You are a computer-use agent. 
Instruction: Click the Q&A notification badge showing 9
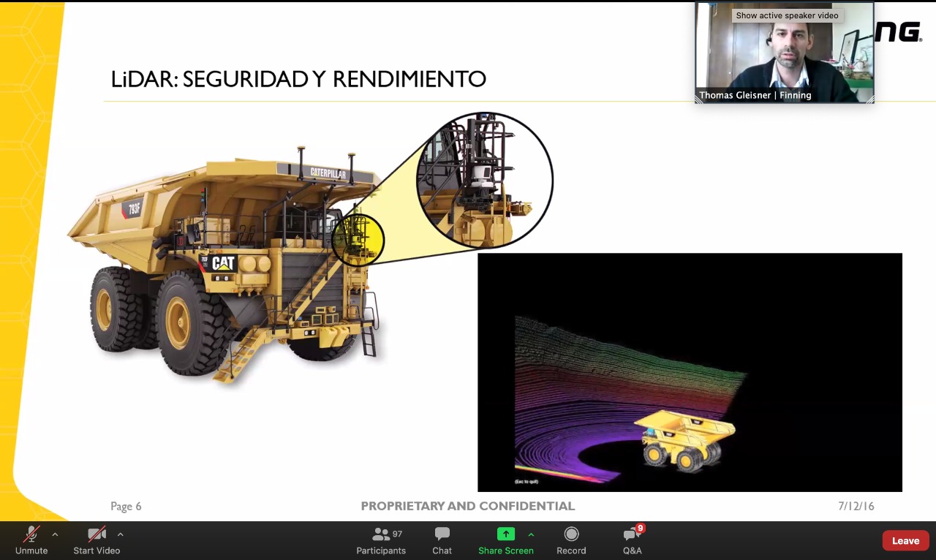click(x=641, y=528)
